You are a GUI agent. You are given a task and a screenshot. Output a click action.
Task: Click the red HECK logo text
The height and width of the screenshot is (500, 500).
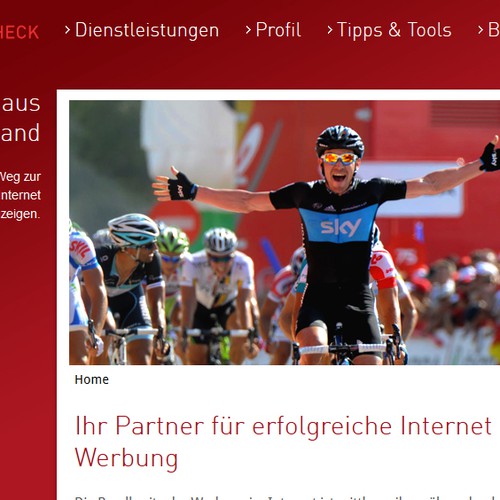[19, 33]
